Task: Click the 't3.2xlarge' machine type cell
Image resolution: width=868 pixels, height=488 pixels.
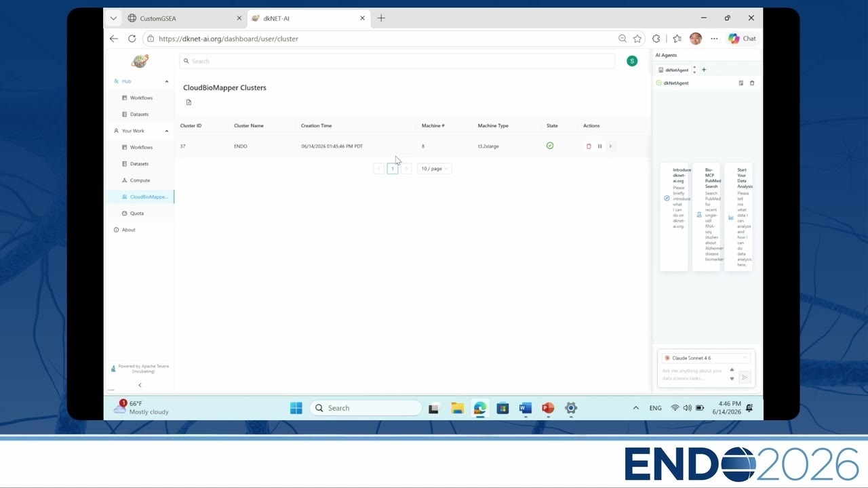Action: (x=488, y=146)
